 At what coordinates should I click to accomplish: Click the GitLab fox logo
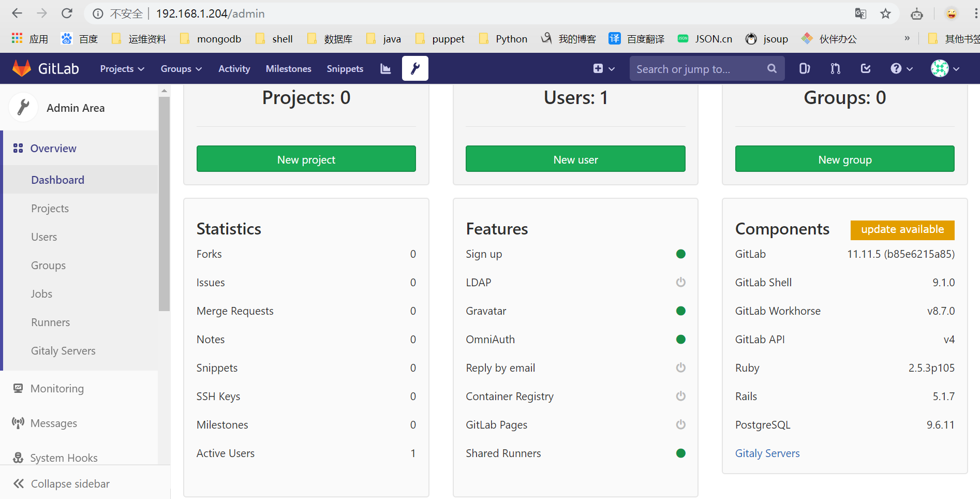[22, 68]
